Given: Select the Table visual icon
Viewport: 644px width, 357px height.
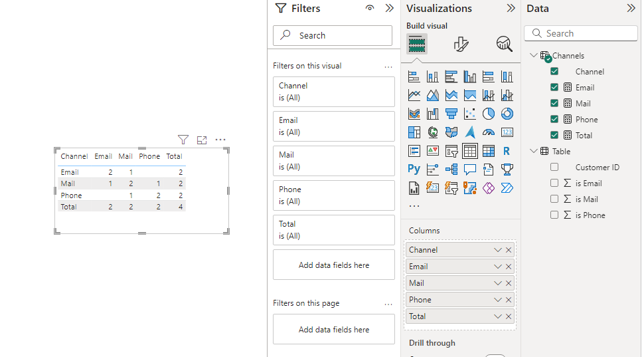Looking at the screenshot, I should pos(469,151).
